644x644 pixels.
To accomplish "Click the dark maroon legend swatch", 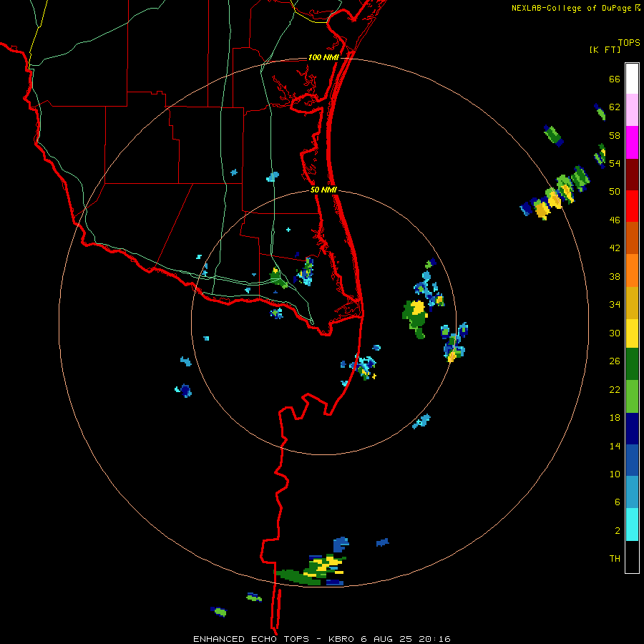I will click(x=632, y=175).
